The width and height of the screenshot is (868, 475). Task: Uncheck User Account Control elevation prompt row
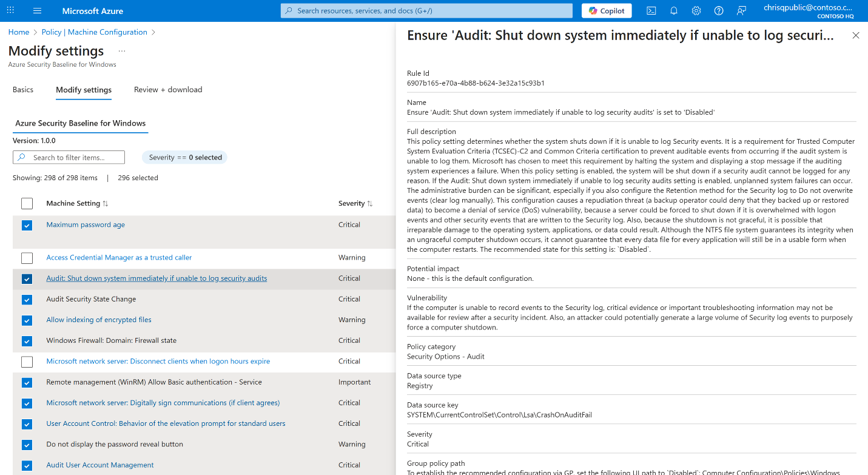click(x=27, y=424)
